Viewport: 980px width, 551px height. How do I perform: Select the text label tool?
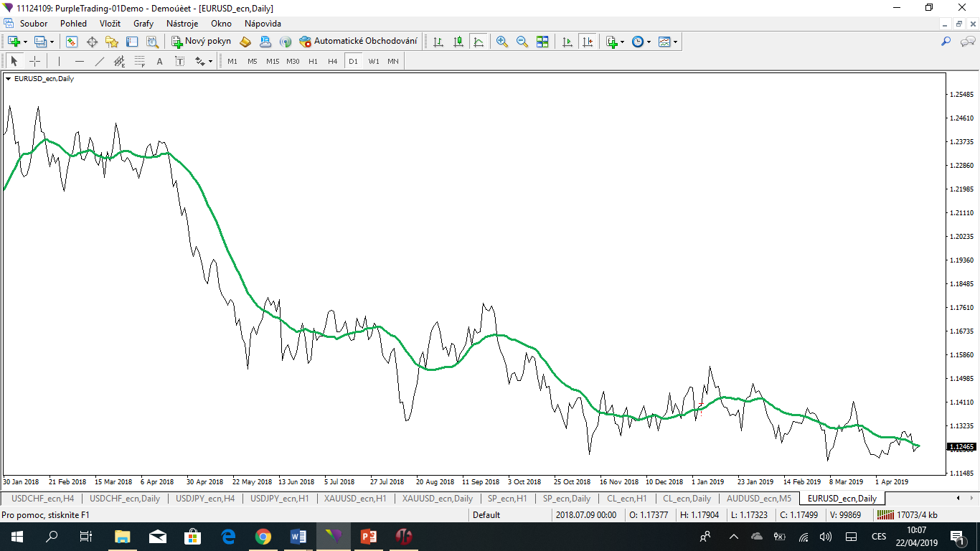pyautogui.click(x=178, y=61)
